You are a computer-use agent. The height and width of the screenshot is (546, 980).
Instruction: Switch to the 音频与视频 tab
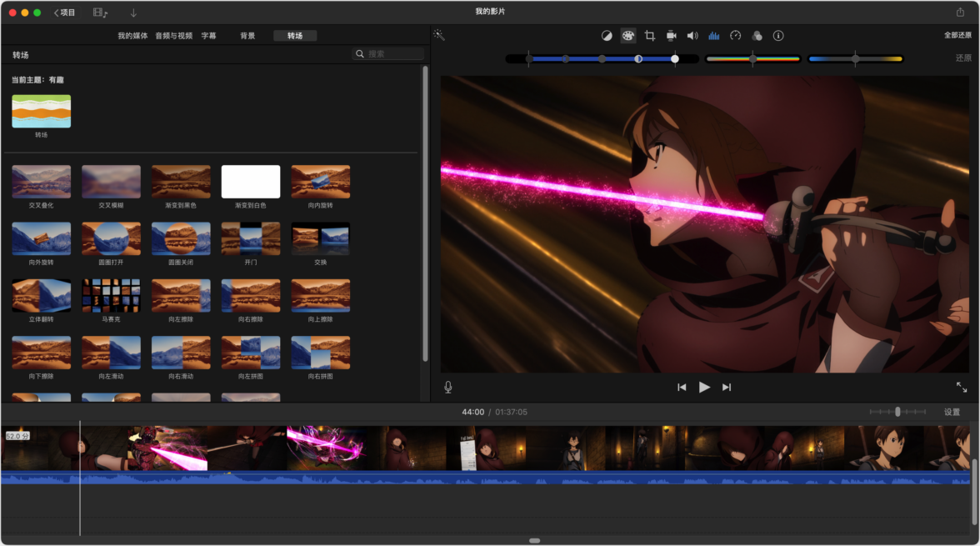click(x=173, y=36)
